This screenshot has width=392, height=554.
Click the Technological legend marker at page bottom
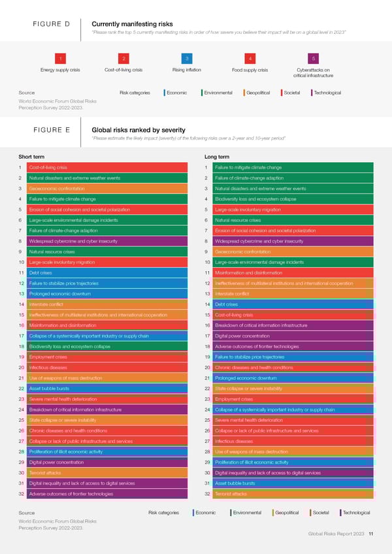[340, 513]
